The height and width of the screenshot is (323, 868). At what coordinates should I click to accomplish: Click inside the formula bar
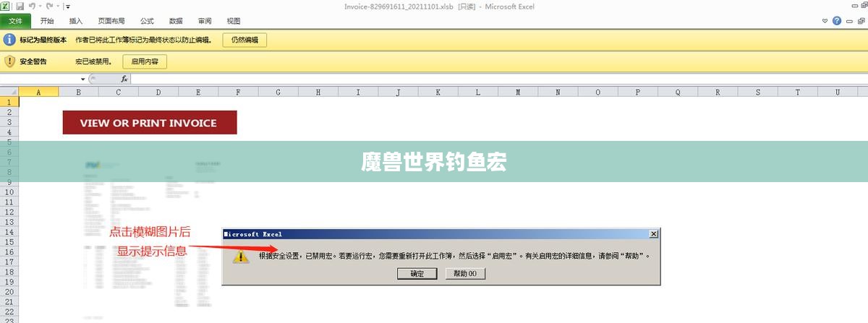(x=498, y=79)
